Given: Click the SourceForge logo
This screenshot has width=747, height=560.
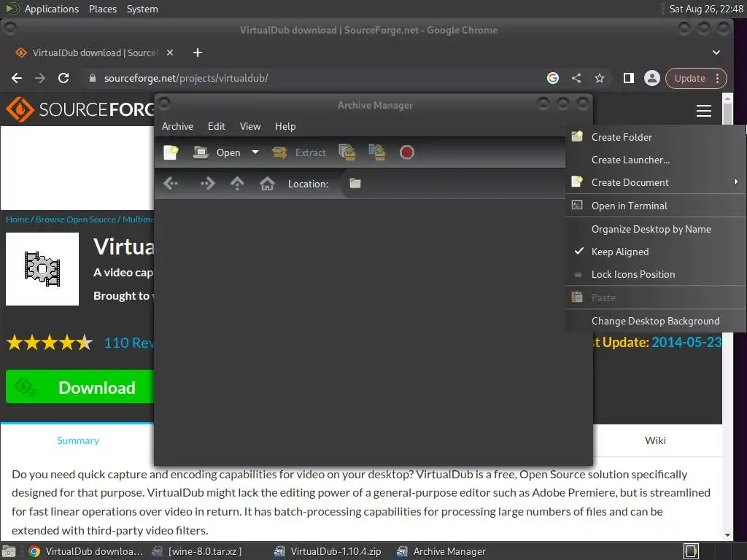Looking at the screenshot, I should point(80,109).
